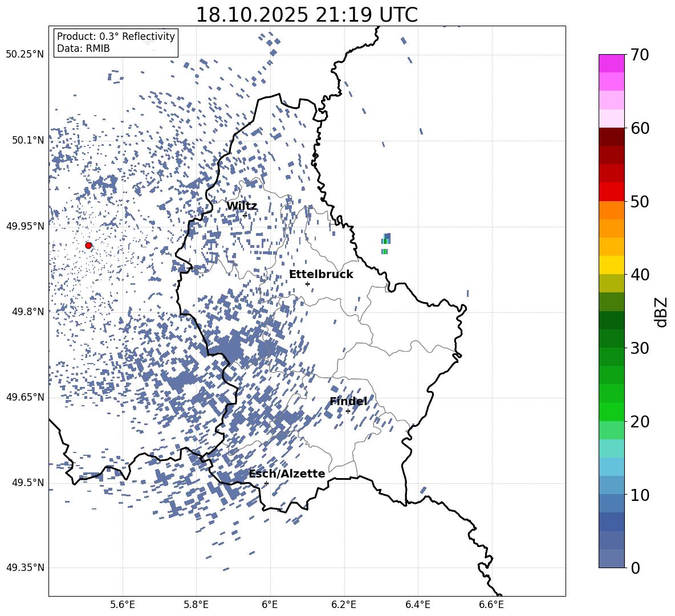Click the 49.35°N latitude label
The width and height of the screenshot is (675, 616).
coord(25,568)
